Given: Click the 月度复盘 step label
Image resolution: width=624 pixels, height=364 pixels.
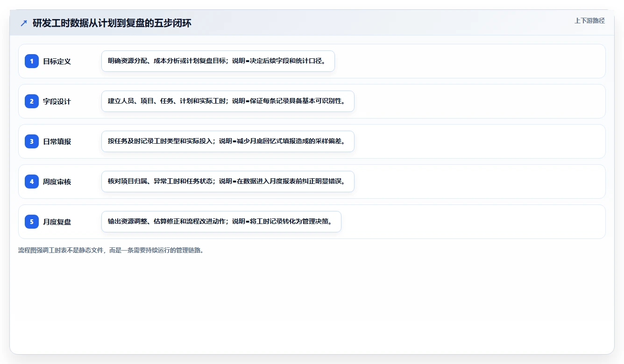Looking at the screenshot, I should (57, 222).
